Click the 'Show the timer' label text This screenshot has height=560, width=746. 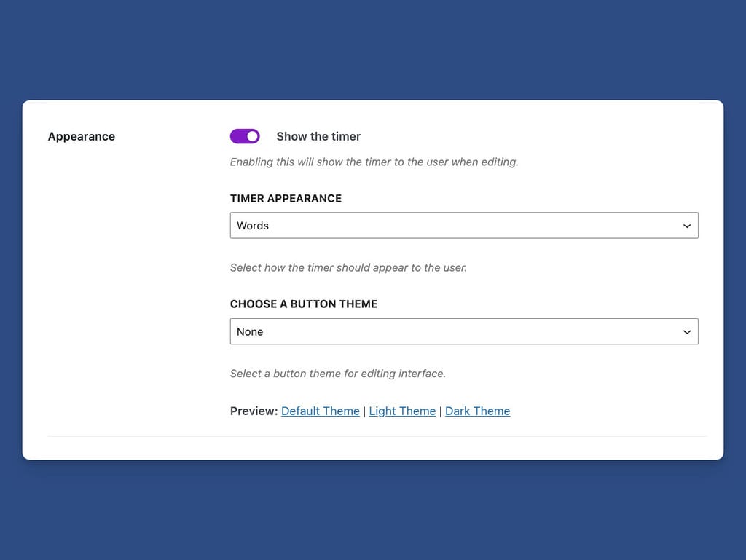(318, 136)
